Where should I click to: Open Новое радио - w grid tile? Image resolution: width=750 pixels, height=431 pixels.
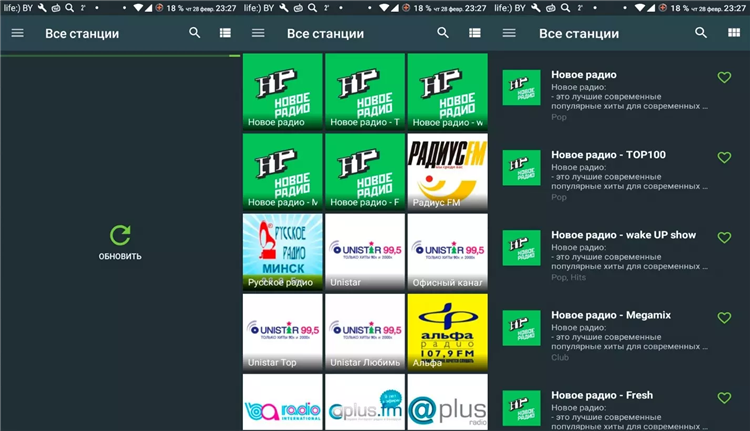click(448, 91)
